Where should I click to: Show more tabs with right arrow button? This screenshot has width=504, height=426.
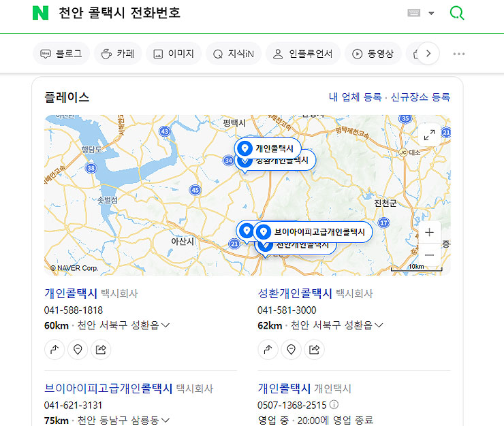click(x=428, y=53)
